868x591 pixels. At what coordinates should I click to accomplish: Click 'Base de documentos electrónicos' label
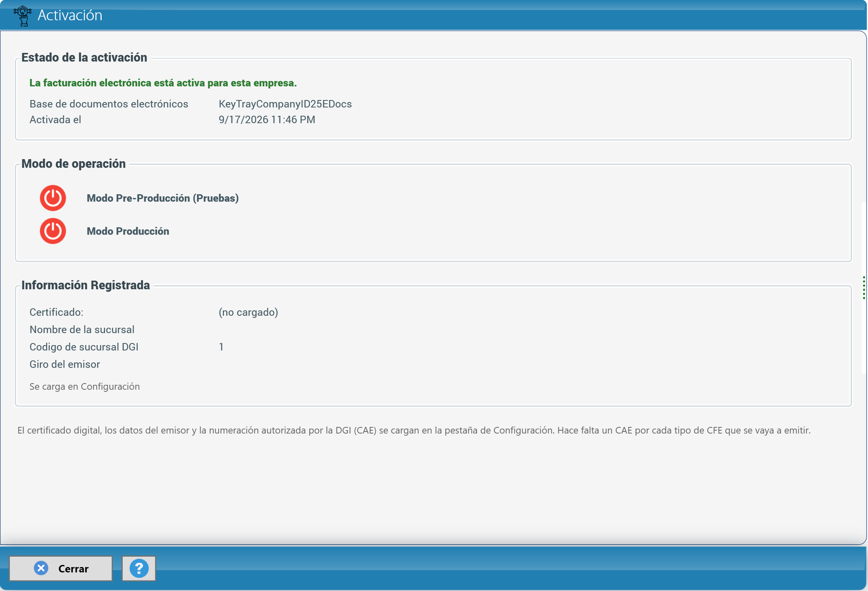click(109, 104)
